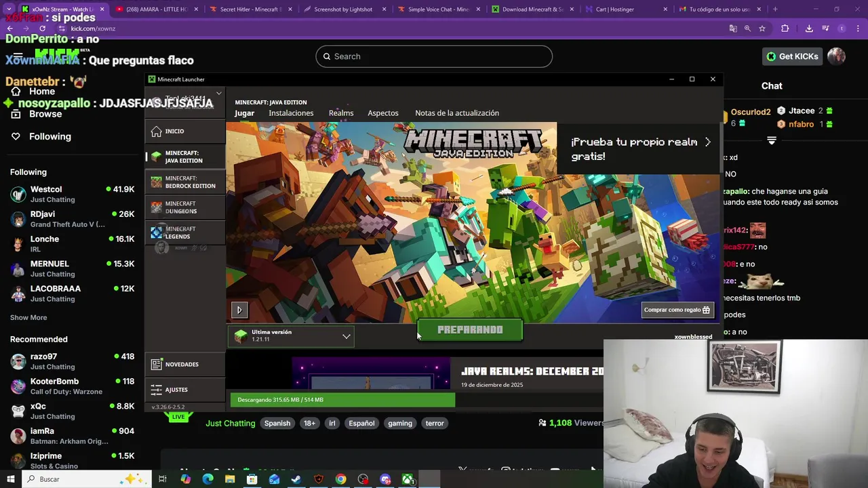Image resolution: width=868 pixels, height=488 pixels.
Task: Switch to Aspectos tab
Action: click(383, 113)
